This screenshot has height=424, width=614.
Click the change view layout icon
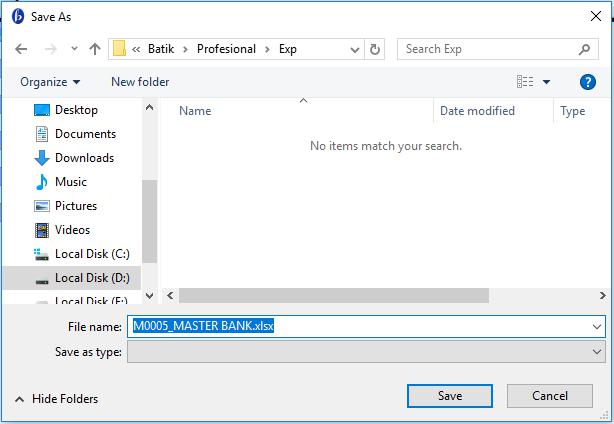(x=525, y=82)
